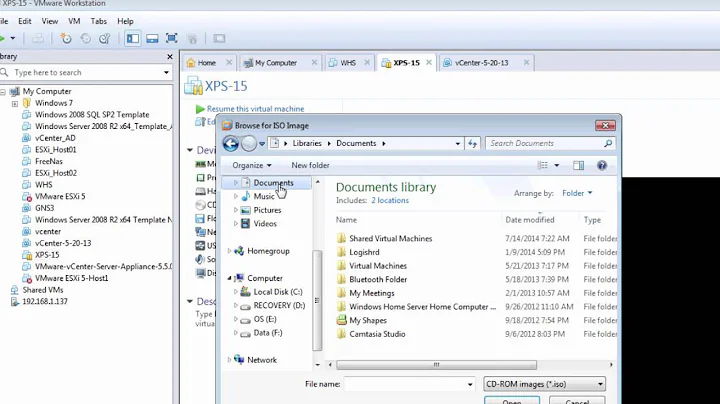
Task: Expand the Windows 7 folder node
Action: [x=15, y=104]
